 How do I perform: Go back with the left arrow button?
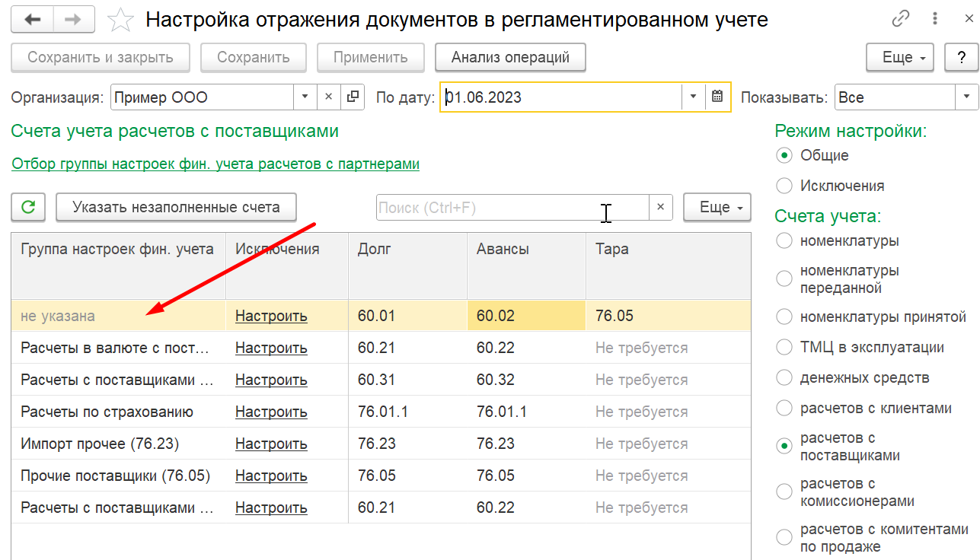(x=32, y=19)
